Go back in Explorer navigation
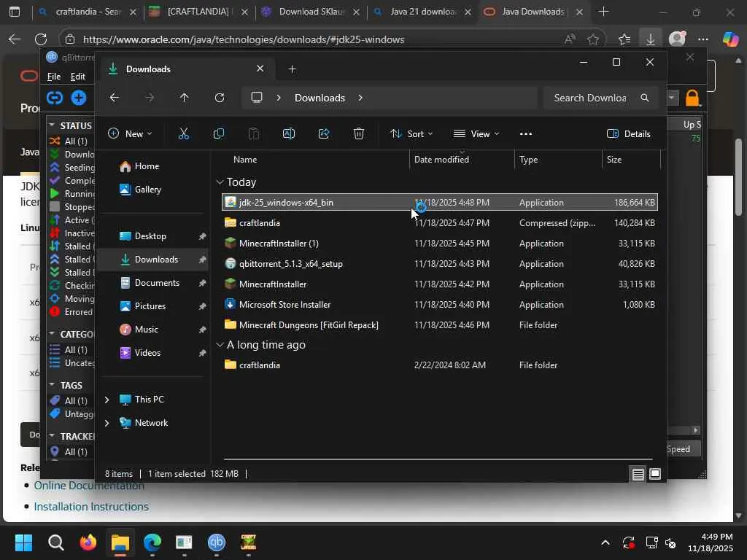 115,98
